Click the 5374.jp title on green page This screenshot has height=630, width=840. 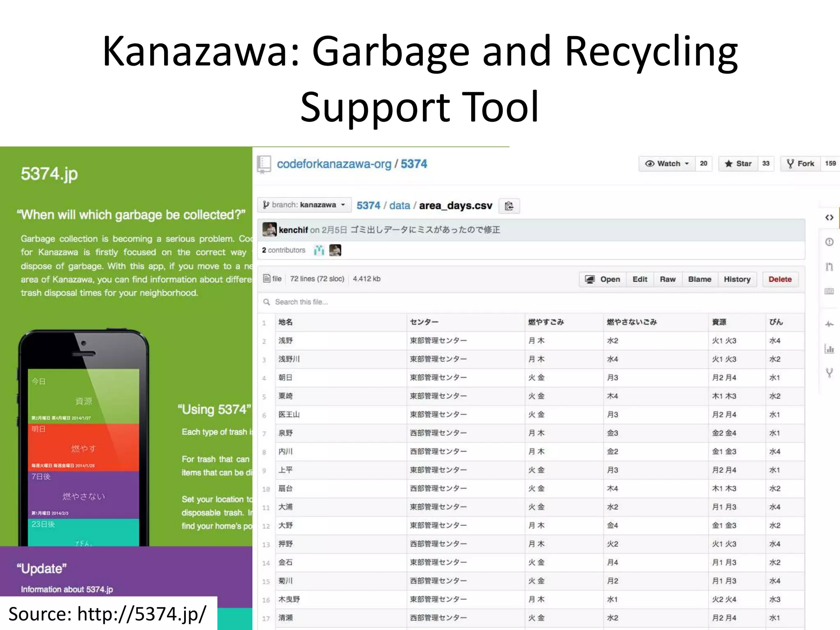(x=49, y=174)
